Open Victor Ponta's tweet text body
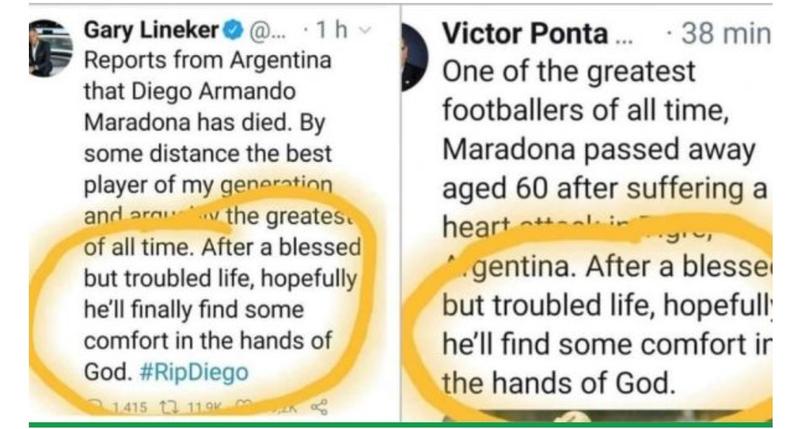 (x=600, y=200)
